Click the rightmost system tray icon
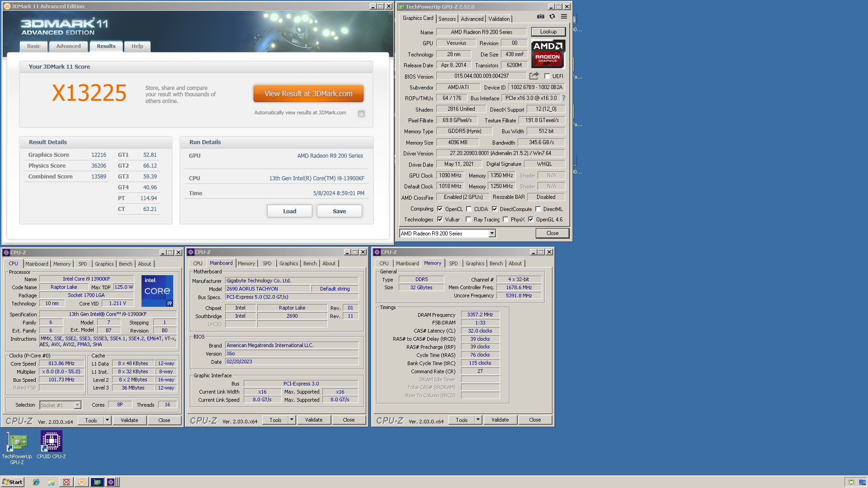Viewport: 868px width, 488px height. point(863,482)
